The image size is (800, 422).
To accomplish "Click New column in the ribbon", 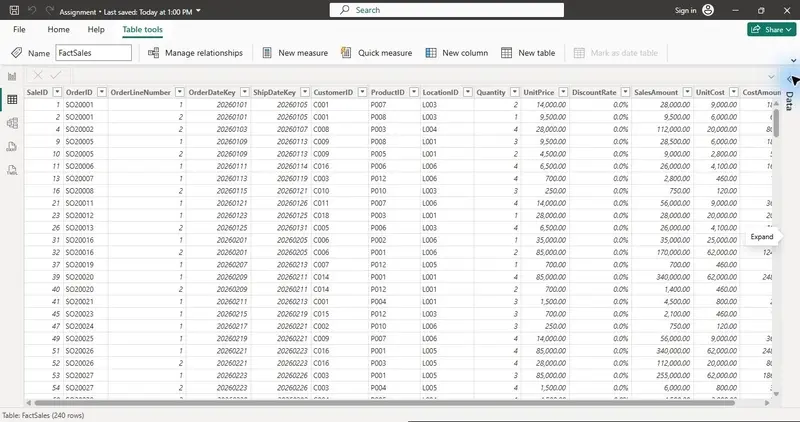I will tap(457, 53).
